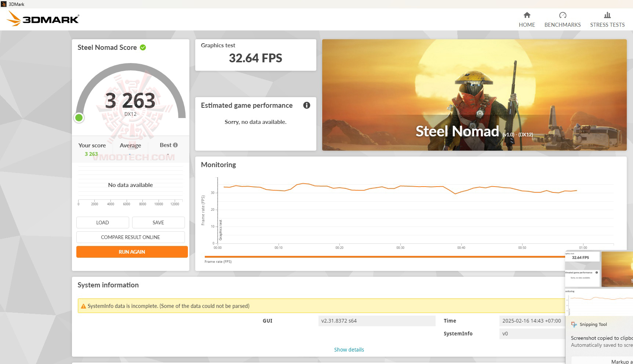Click the 00:30 time label on the chart axis

[400, 248]
